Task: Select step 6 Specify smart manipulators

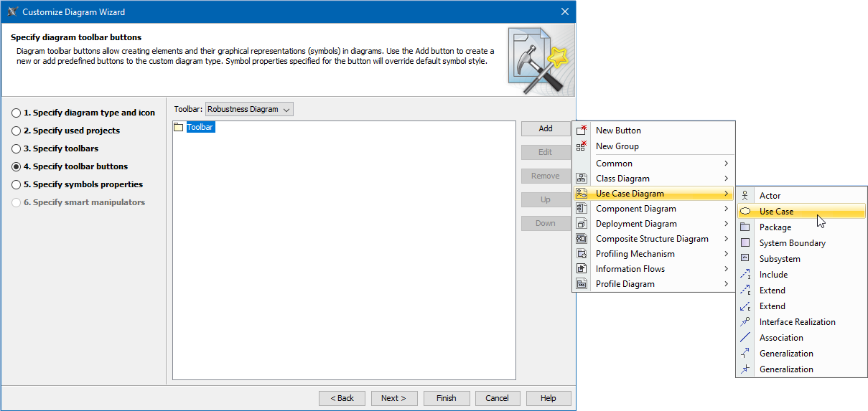Action: 78,202
